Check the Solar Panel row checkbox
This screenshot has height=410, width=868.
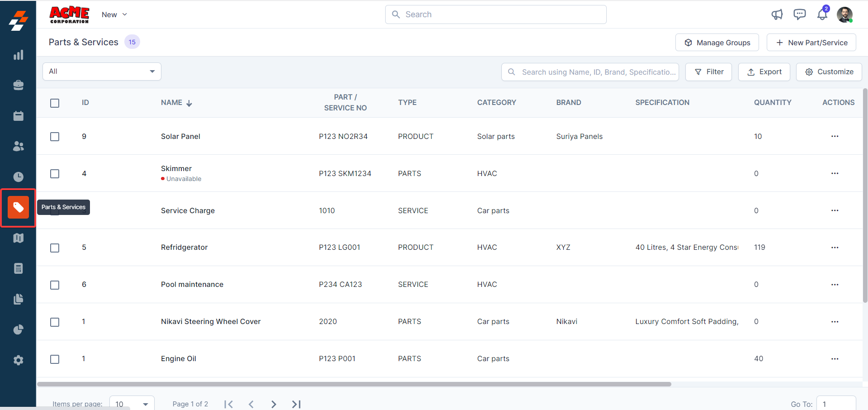55,137
